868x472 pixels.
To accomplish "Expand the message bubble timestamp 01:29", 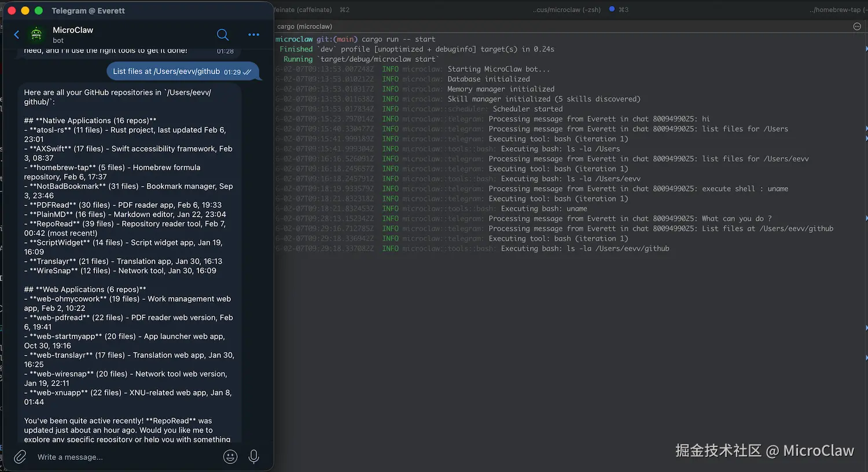I will 234,71.
